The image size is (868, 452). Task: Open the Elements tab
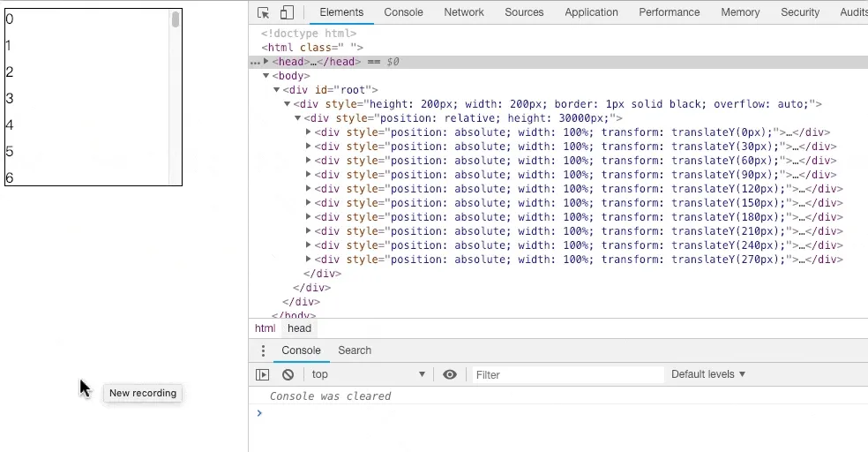pos(341,12)
